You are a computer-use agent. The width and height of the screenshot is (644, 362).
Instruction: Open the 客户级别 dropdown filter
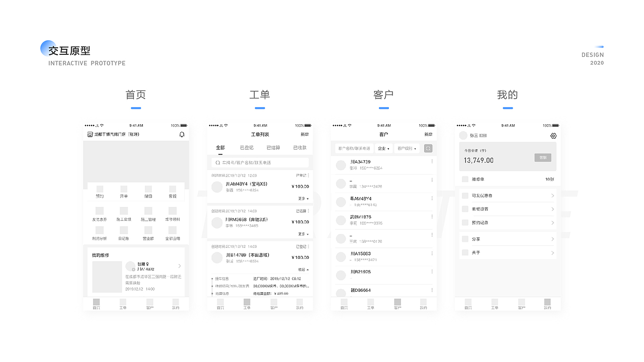407,148
